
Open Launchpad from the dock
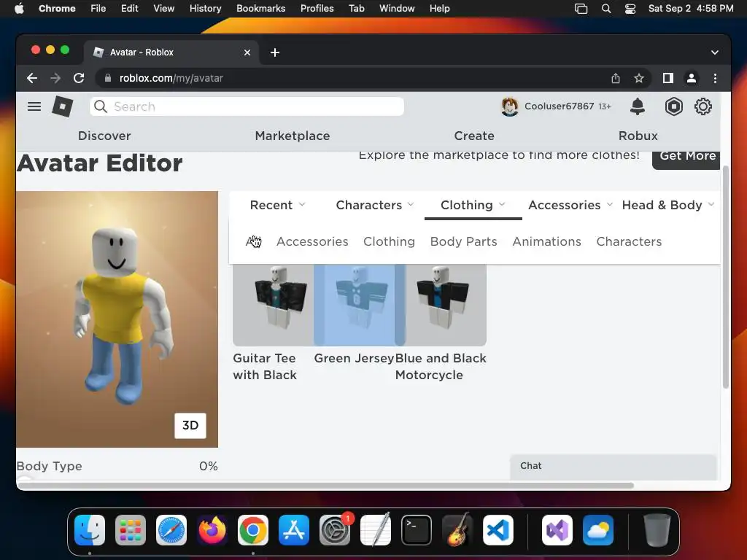pyautogui.click(x=131, y=530)
